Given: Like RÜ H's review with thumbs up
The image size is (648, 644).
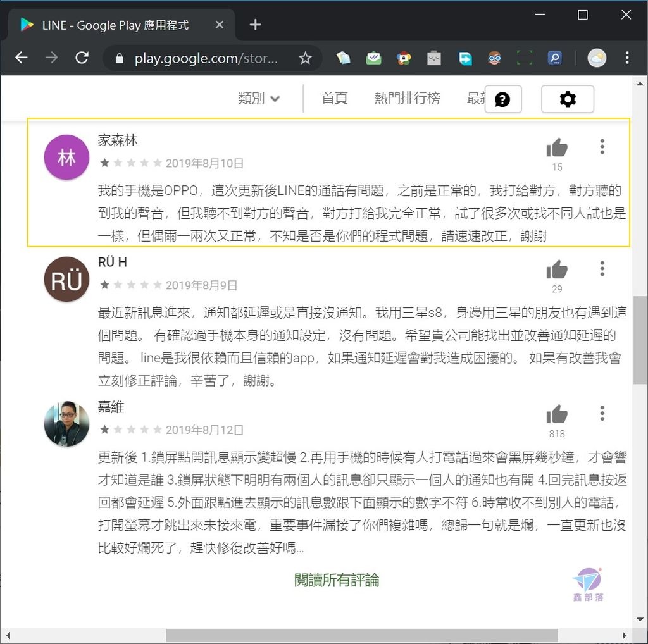Looking at the screenshot, I should 557,269.
